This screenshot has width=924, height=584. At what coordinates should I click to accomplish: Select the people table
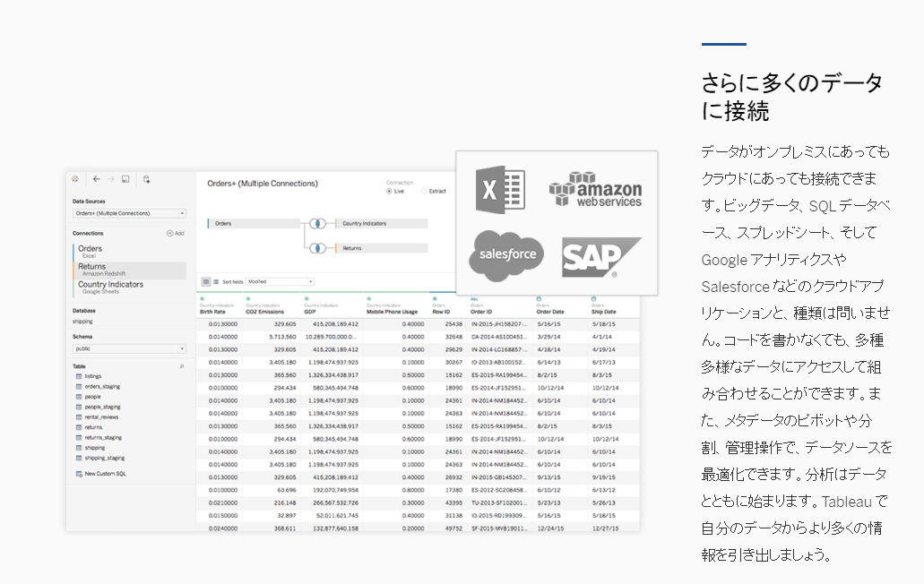92,397
